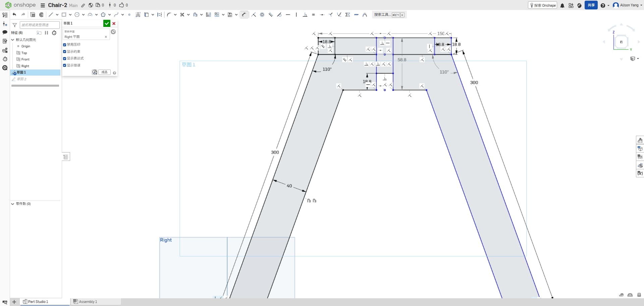Open the Rectangle tool dropdown arrow

coord(70,14)
